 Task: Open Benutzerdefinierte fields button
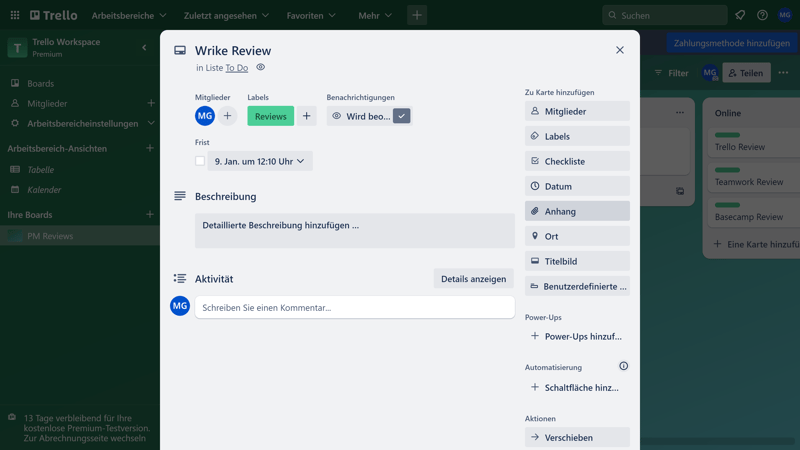577,286
